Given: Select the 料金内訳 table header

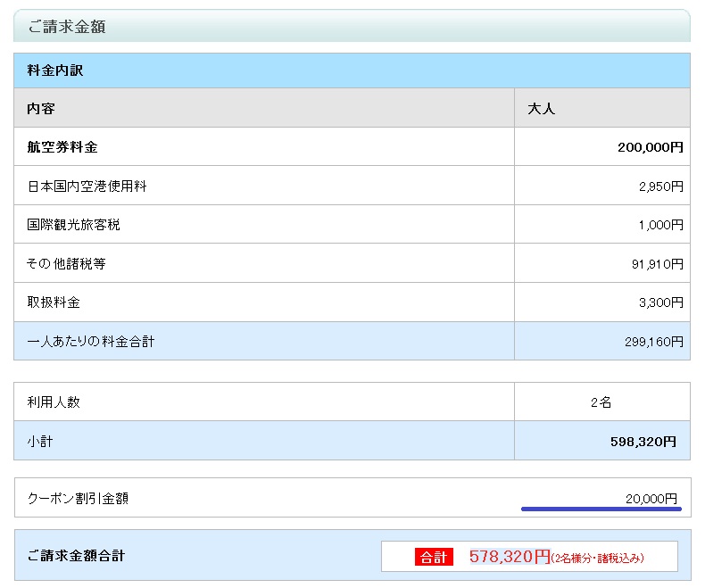Looking at the screenshot, I should pos(55,70).
